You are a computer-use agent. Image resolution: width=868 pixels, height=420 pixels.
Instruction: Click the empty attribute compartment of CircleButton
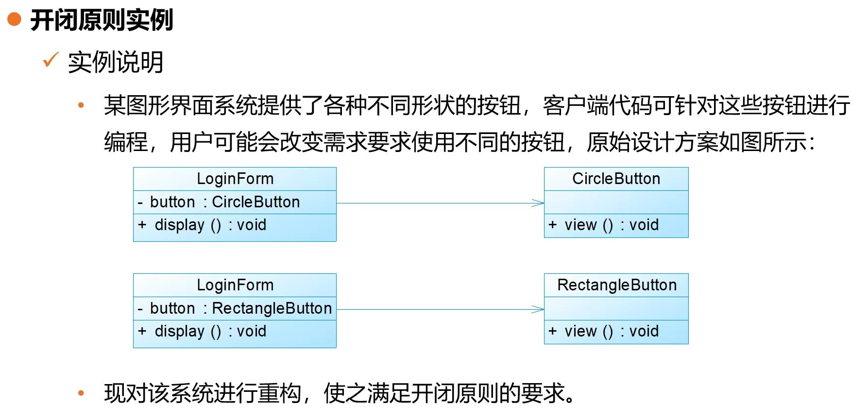coord(616,202)
